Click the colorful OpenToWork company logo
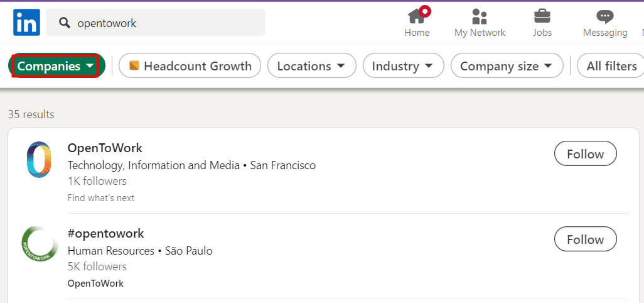This screenshot has height=303, width=644. [x=38, y=160]
